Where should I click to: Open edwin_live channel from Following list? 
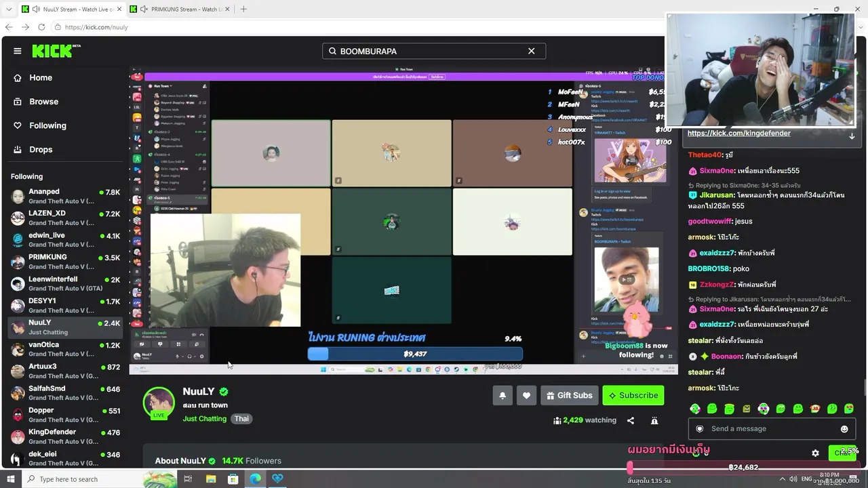click(x=65, y=240)
